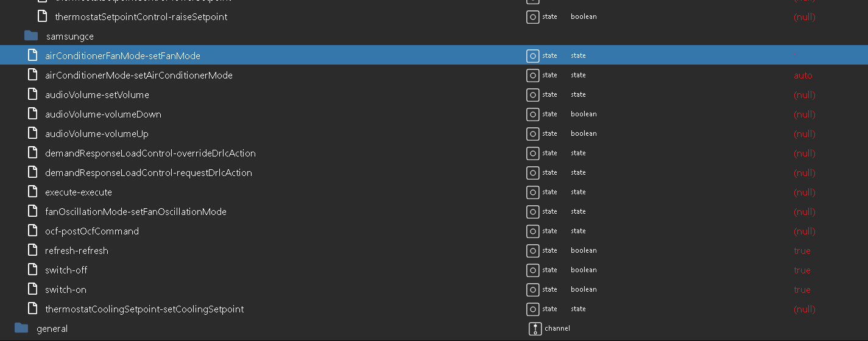The width and height of the screenshot is (868, 341).
Task: Select thermostatCoolingSetpoint-setCoolingSetpoint object
Action: pyautogui.click(x=144, y=309)
